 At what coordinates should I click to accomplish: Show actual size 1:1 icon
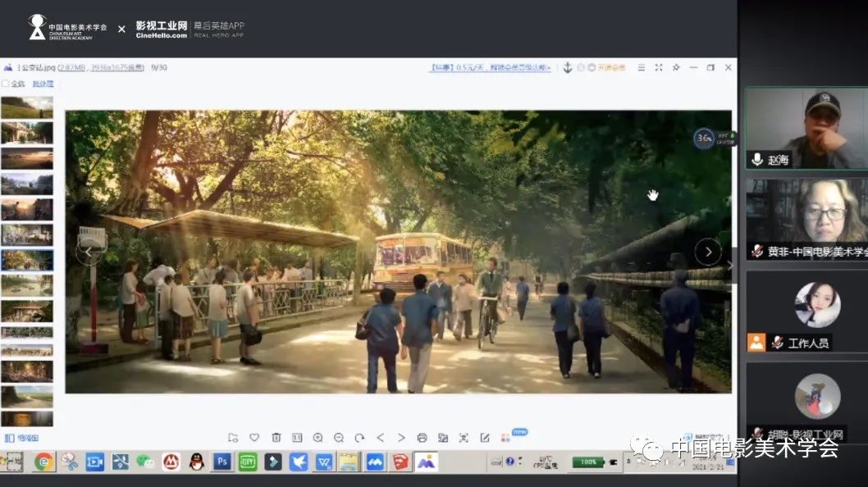297,438
